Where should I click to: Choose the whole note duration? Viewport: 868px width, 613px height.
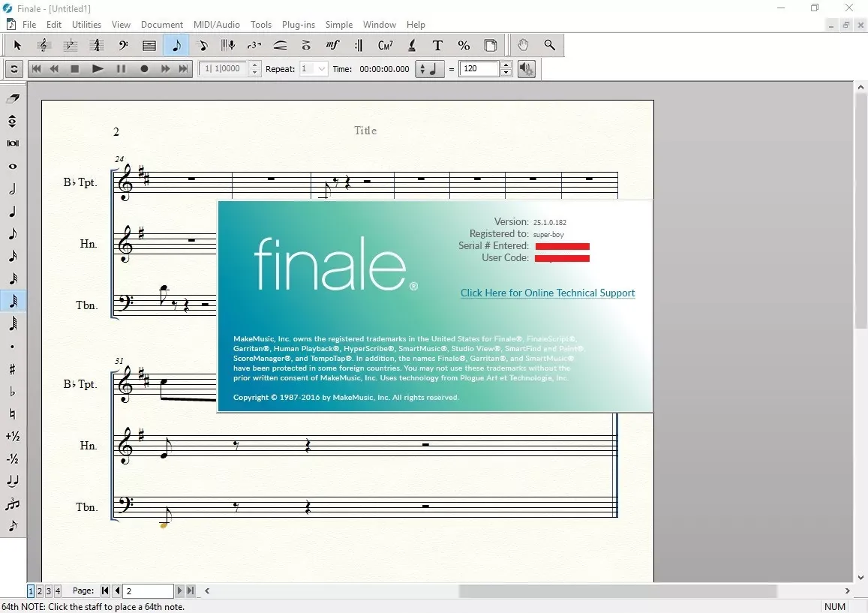point(13,166)
